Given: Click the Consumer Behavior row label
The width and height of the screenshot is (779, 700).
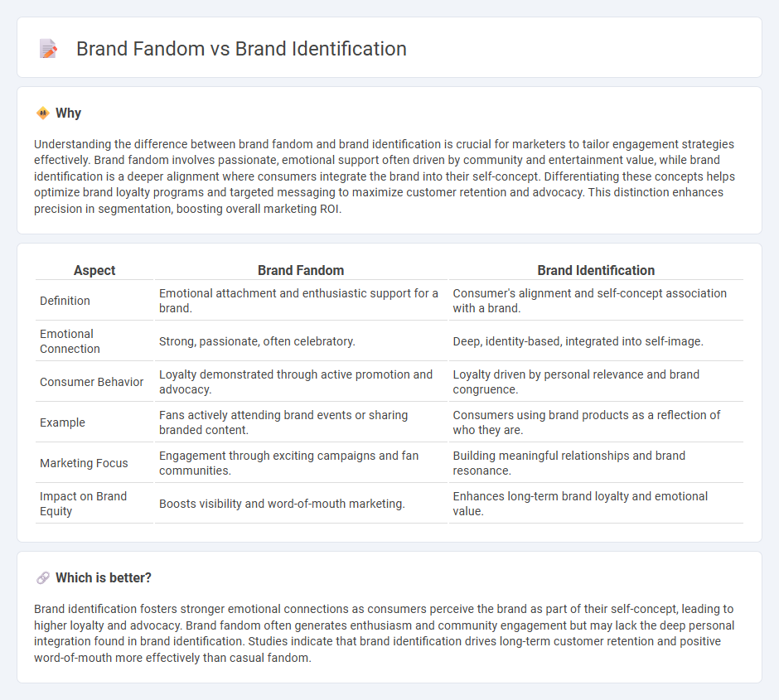Looking at the screenshot, I should coord(91,382).
